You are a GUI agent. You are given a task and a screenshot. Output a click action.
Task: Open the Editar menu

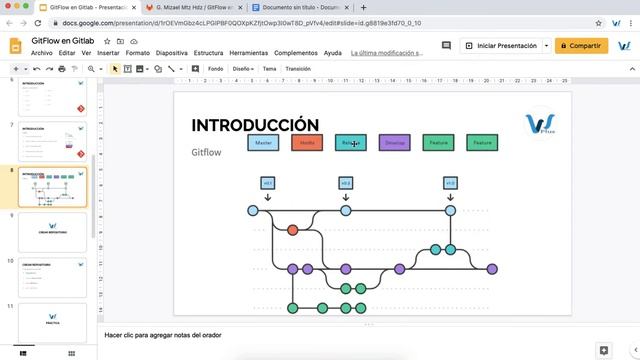pos(67,53)
